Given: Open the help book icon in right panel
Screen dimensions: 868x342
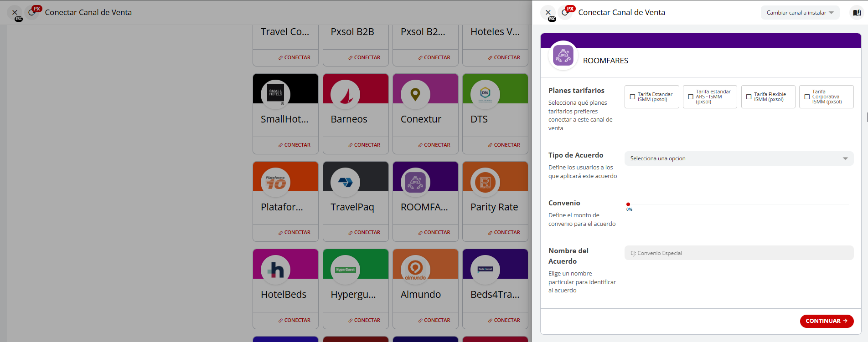Looking at the screenshot, I should point(857,13).
